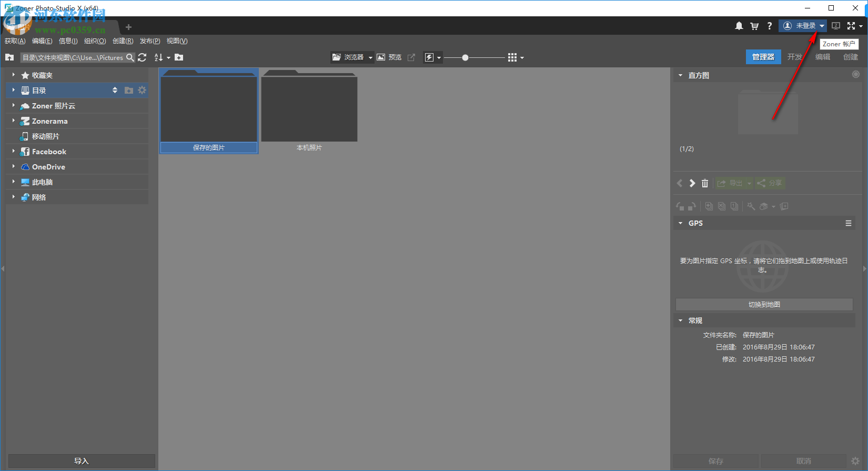Viewport: 868px width, 471px height.
Task: Switch to Preview display mode
Action: 389,57
